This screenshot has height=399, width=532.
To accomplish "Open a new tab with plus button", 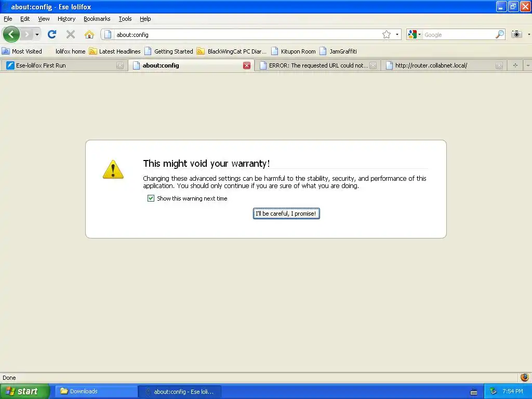I will click(515, 65).
